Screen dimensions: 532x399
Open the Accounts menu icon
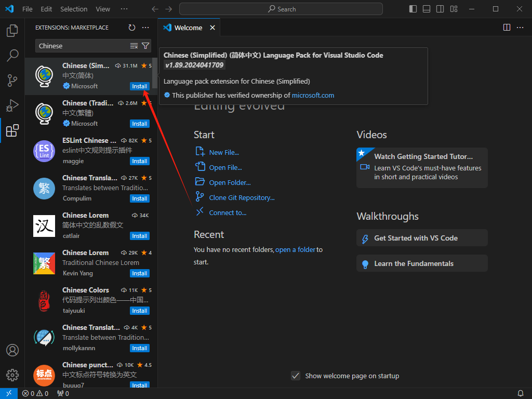click(12, 350)
